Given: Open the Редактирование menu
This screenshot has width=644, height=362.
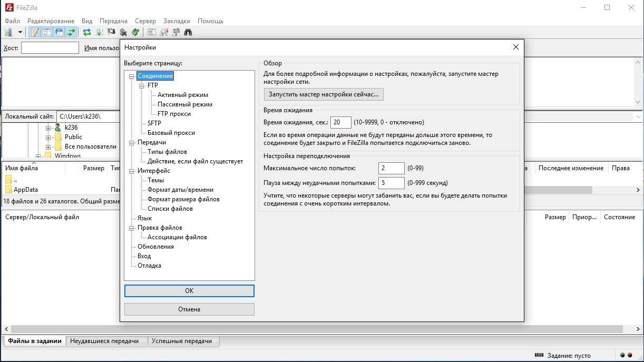Looking at the screenshot, I should click(51, 21).
